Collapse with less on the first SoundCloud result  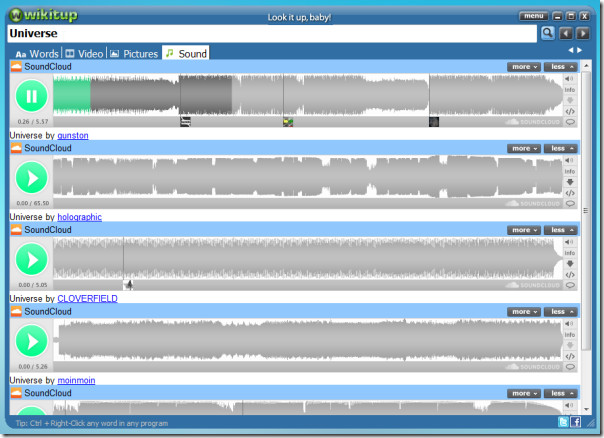561,67
